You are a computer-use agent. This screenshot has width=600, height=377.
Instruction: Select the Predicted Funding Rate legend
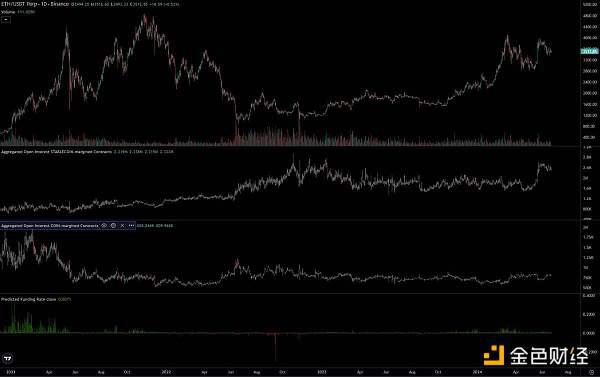28,299
